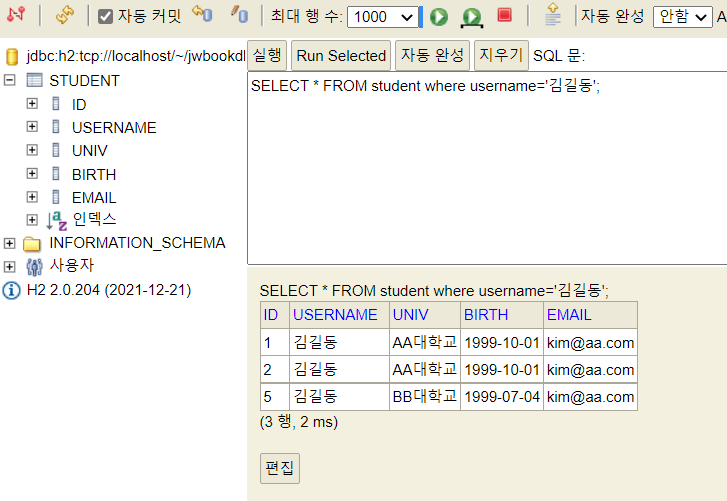Expand the INFORMATION_SCHEMA node

pyautogui.click(x=9, y=243)
